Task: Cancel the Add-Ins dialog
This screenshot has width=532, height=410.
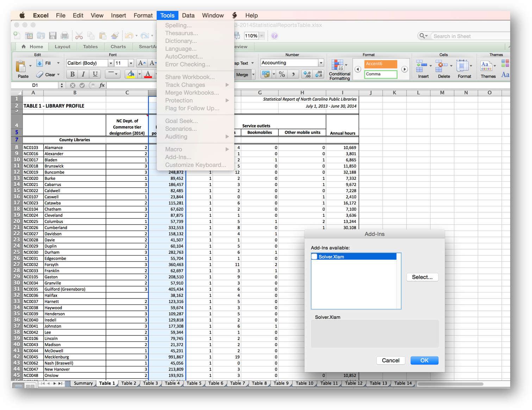Action: (x=390, y=360)
